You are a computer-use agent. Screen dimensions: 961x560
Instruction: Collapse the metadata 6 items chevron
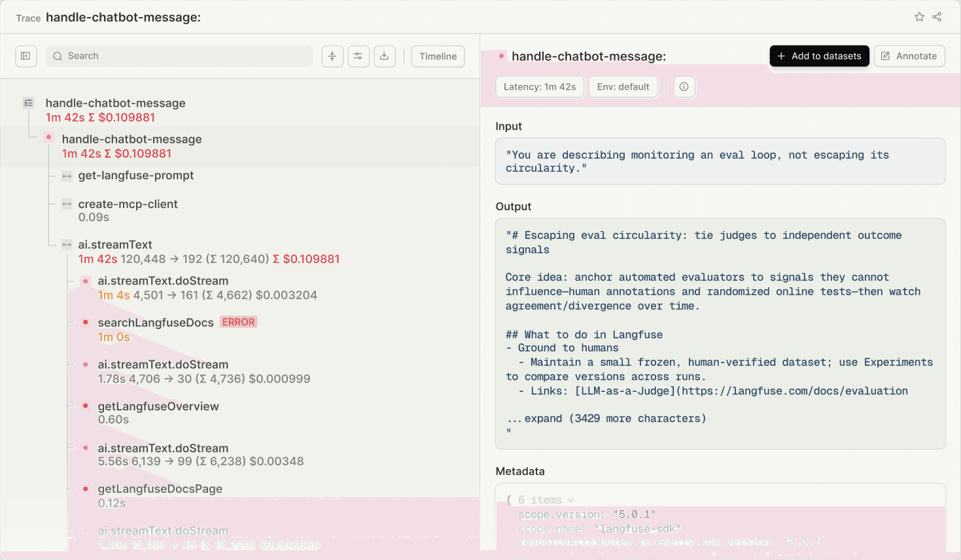pyautogui.click(x=570, y=500)
